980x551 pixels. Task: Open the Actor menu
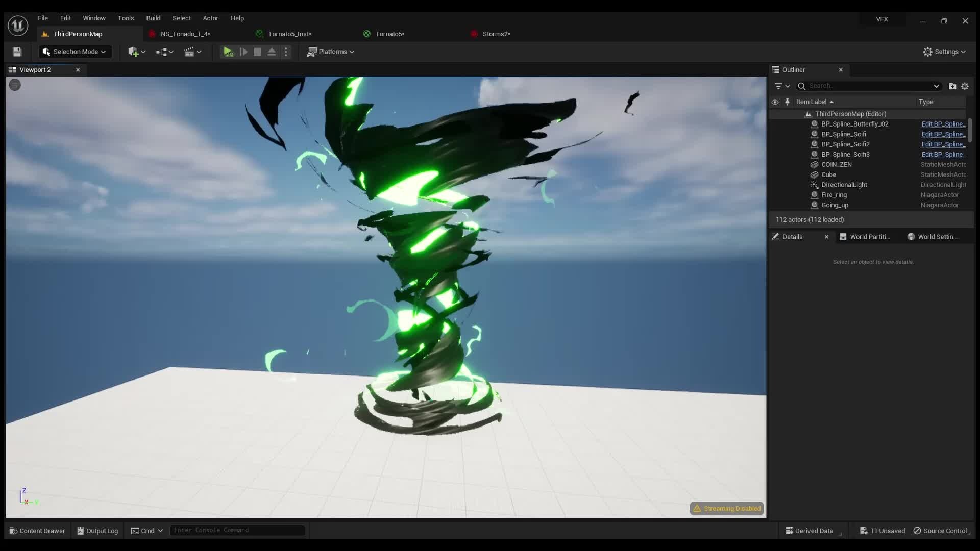(x=211, y=18)
